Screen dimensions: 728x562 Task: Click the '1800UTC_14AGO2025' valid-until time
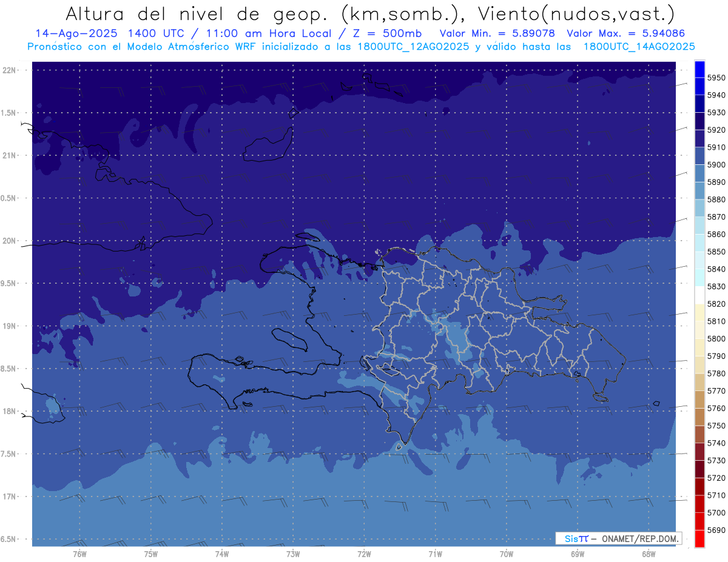pyautogui.click(x=639, y=47)
